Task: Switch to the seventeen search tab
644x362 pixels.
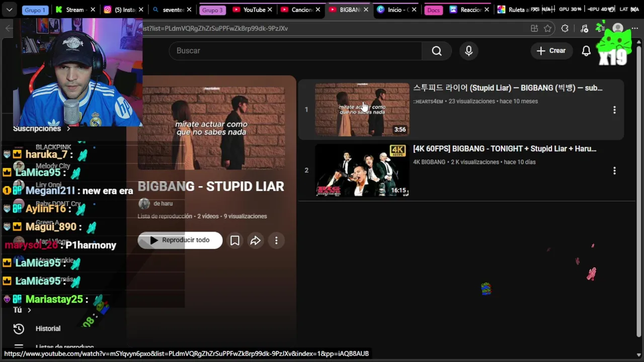Action: [x=173, y=10]
